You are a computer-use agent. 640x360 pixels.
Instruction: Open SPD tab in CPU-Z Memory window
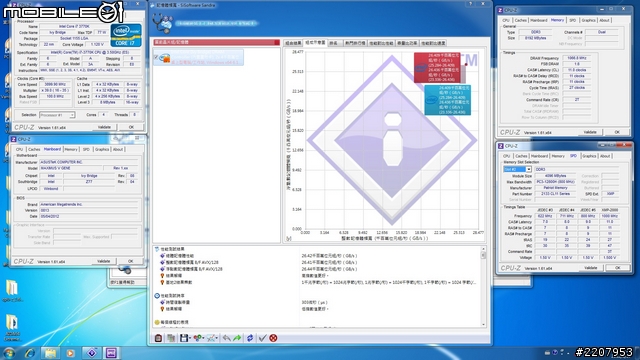573,20
